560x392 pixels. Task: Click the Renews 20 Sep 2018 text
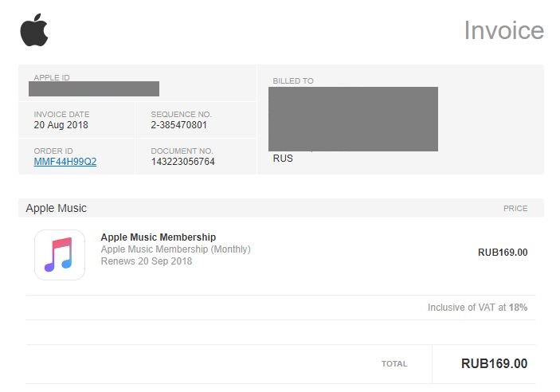[147, 261]
